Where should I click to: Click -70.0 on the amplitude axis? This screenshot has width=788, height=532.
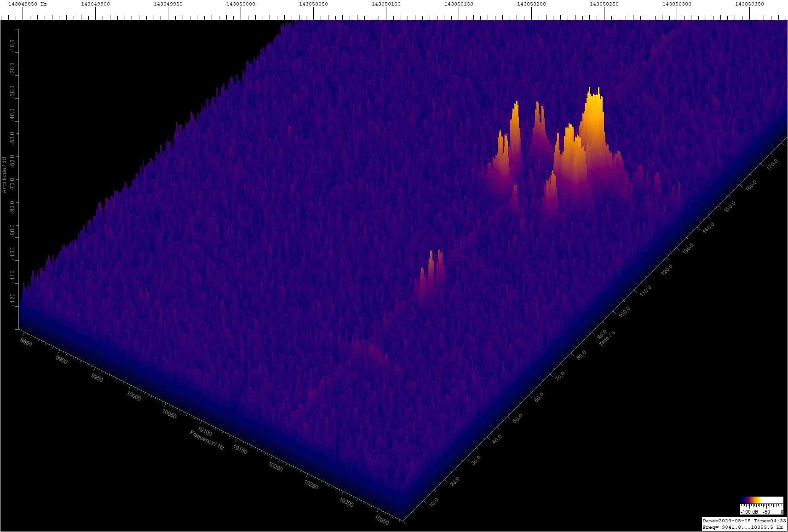click(12, 184)
